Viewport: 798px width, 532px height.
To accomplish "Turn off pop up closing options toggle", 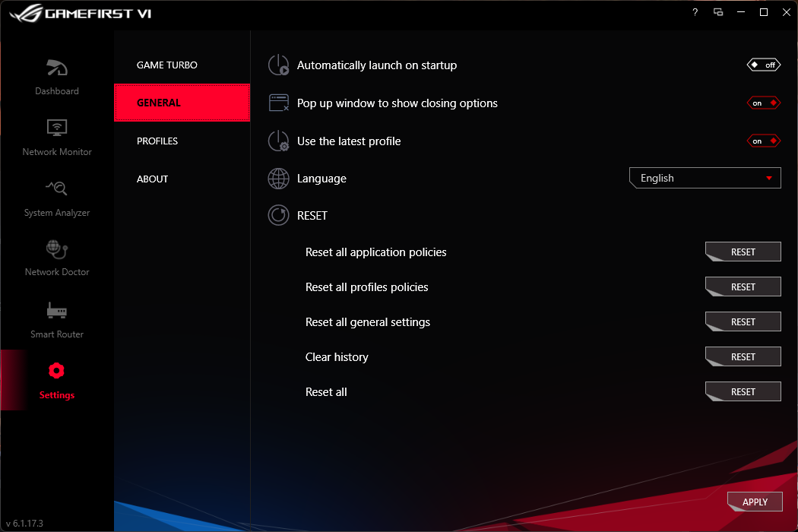I will (763, 103).
